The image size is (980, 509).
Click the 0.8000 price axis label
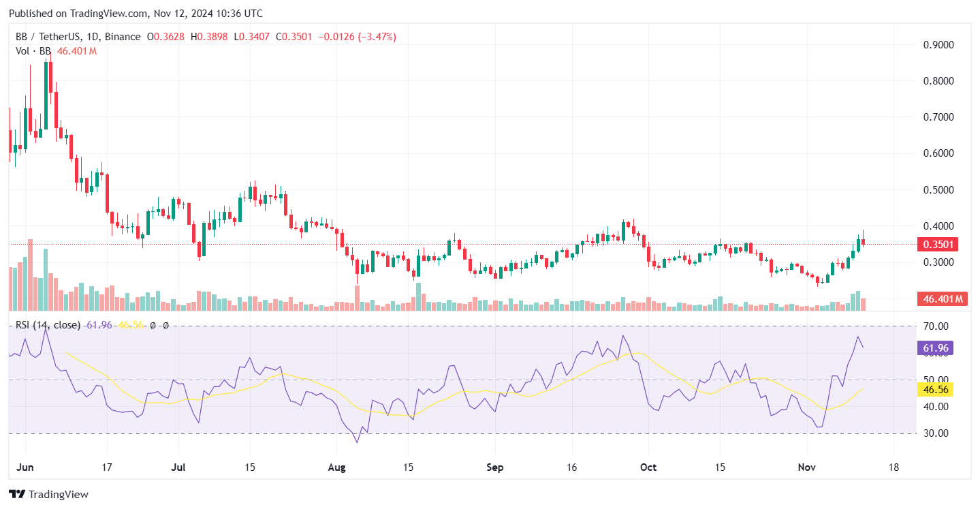938,81
